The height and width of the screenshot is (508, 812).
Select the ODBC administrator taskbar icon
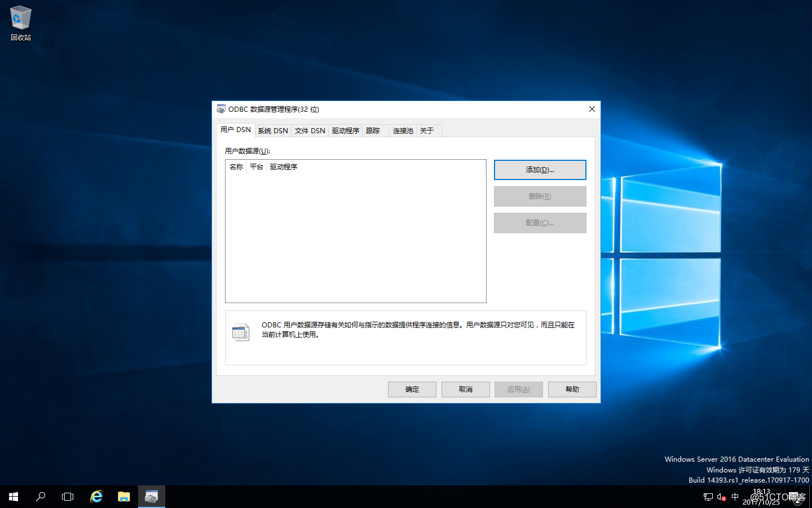pos(152,497)
